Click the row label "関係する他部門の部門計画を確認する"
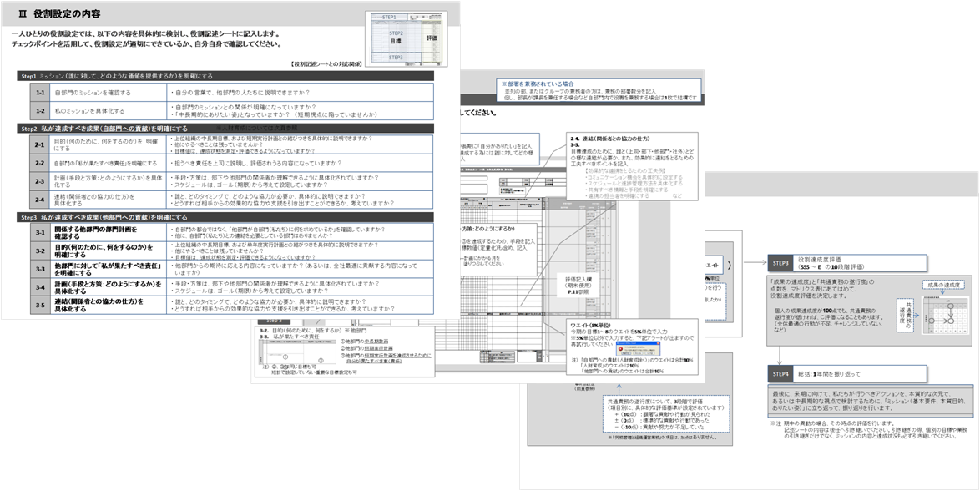 click(x=95, y=233)
